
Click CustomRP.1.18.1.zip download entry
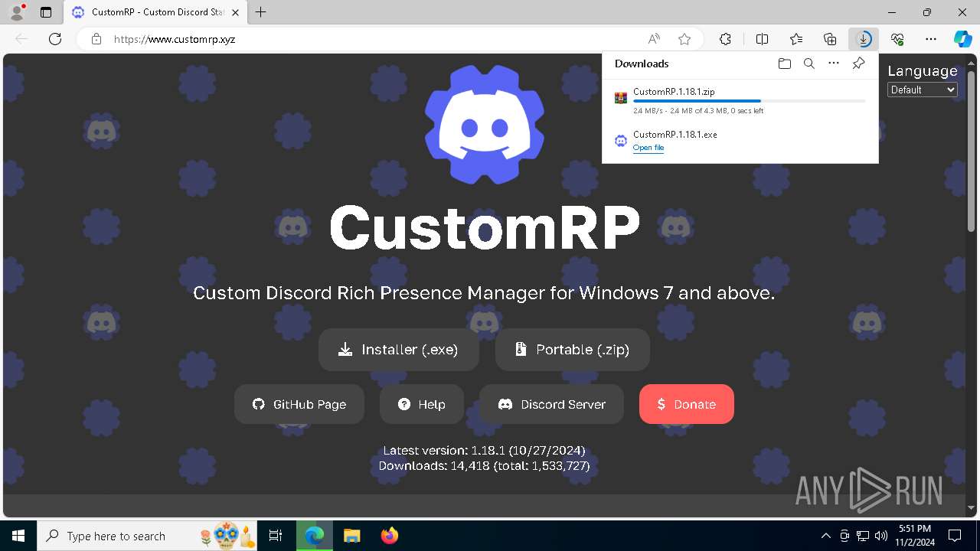[x=740, y=100]
